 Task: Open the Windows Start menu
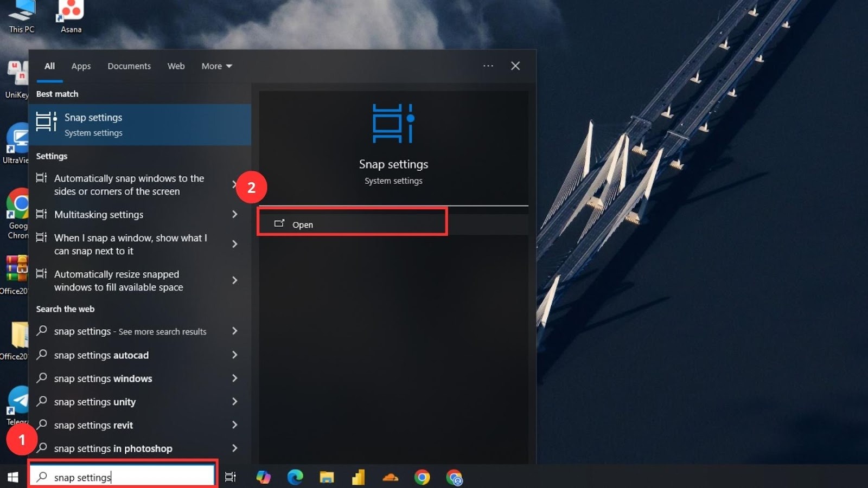13,477
